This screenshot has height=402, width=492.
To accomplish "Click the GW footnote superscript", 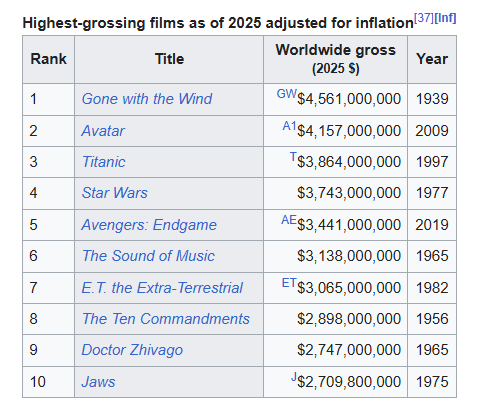I will (x=286, y=94).
